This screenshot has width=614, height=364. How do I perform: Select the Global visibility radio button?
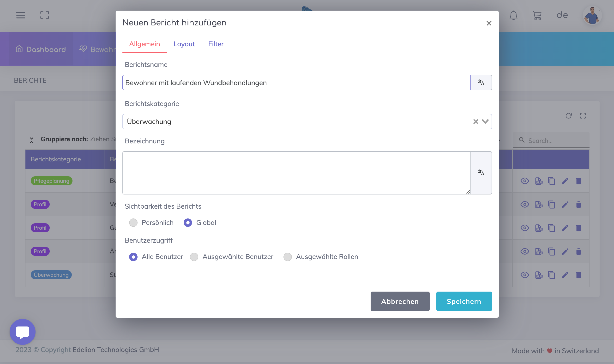[x=188, y=223]
